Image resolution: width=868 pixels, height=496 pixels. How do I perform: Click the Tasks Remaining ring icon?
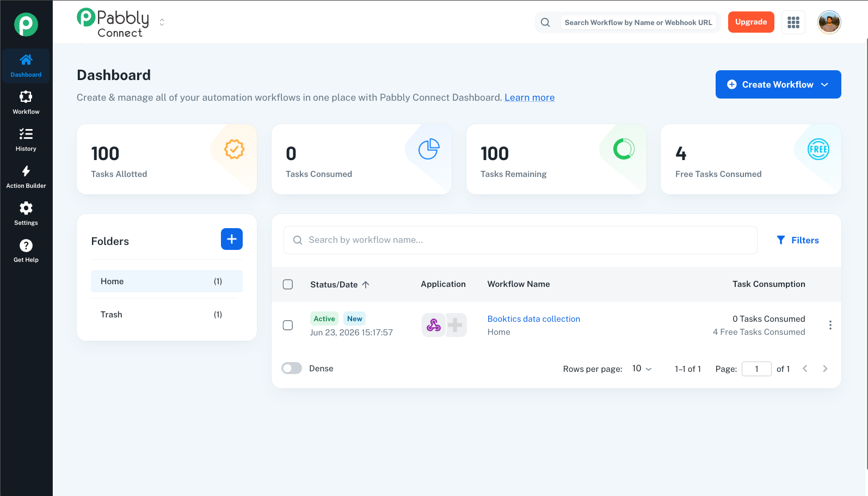tap(624, 149)
